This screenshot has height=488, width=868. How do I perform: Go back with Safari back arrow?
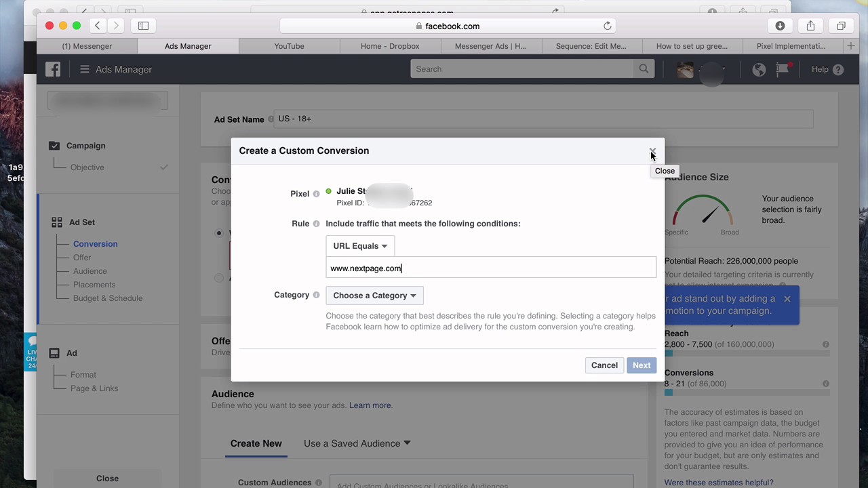click(x=98, y=26)
